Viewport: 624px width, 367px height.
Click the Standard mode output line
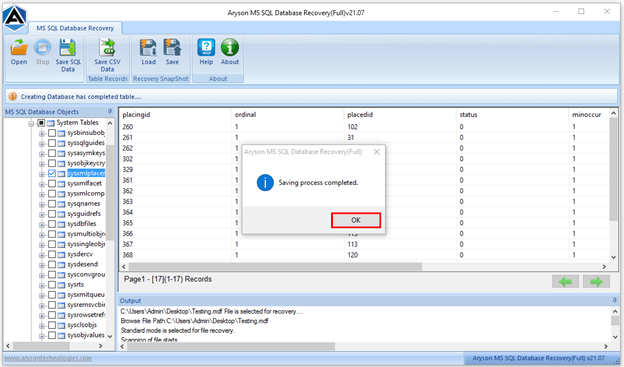177,330
